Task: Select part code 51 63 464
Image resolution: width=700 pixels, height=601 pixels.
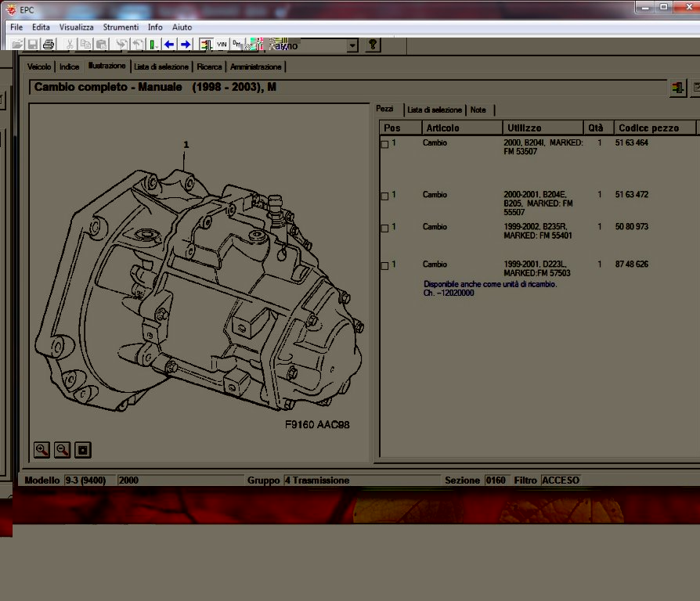Action: tap(632, 142)
